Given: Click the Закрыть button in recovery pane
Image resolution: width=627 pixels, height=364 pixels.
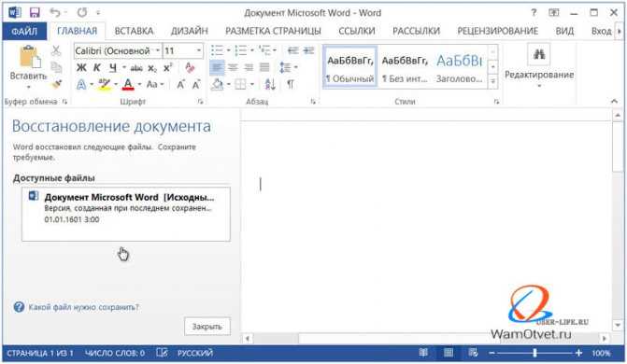Looking at the screenshot, I should point(207,327).
